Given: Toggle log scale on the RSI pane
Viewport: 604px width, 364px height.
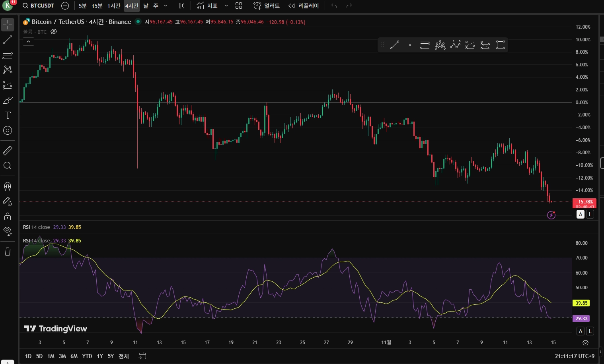Looking at the screenshot, I should point(590,331).
